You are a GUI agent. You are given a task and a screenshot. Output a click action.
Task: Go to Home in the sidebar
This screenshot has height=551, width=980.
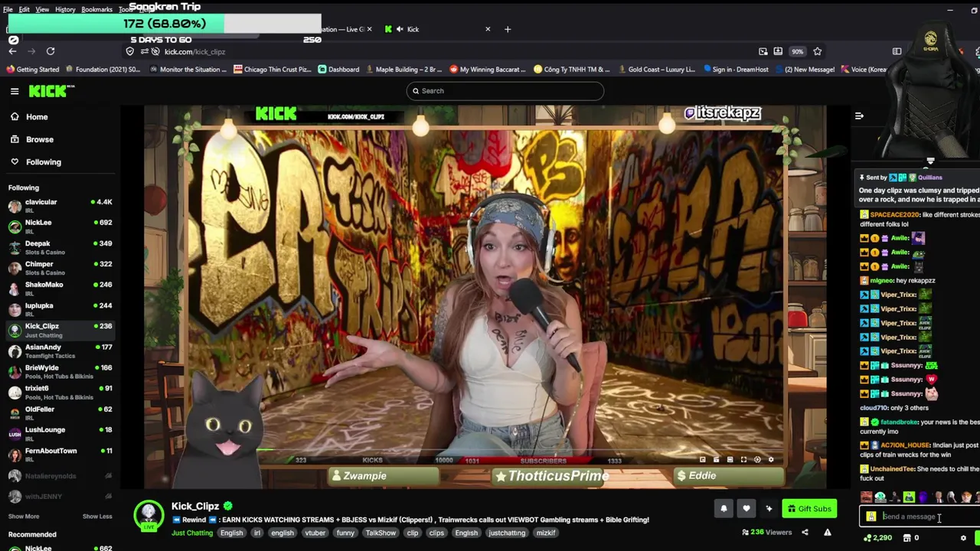(37, 117)
